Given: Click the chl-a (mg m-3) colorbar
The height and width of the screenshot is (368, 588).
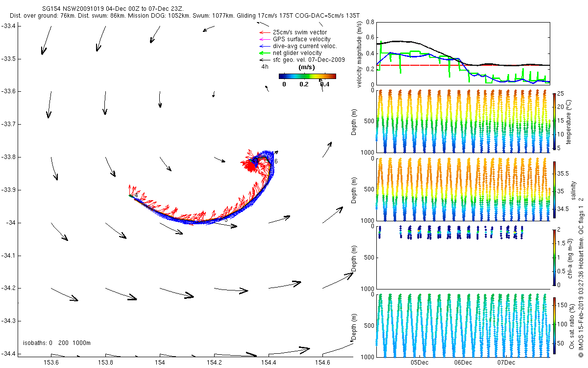Looking at the screenshot, I should point(554,257).
